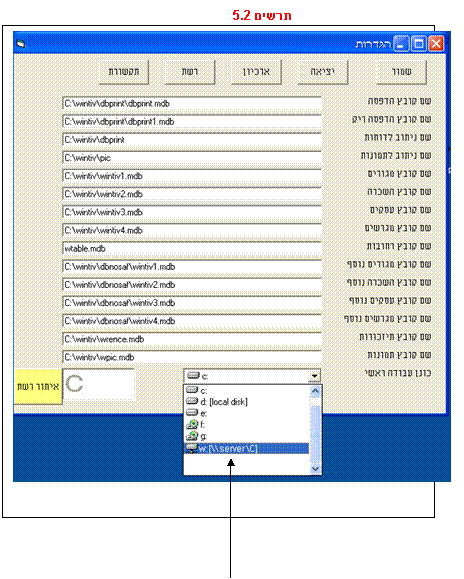
Task: Click the רשת (Network) button
Action: (x=190, y=72)
